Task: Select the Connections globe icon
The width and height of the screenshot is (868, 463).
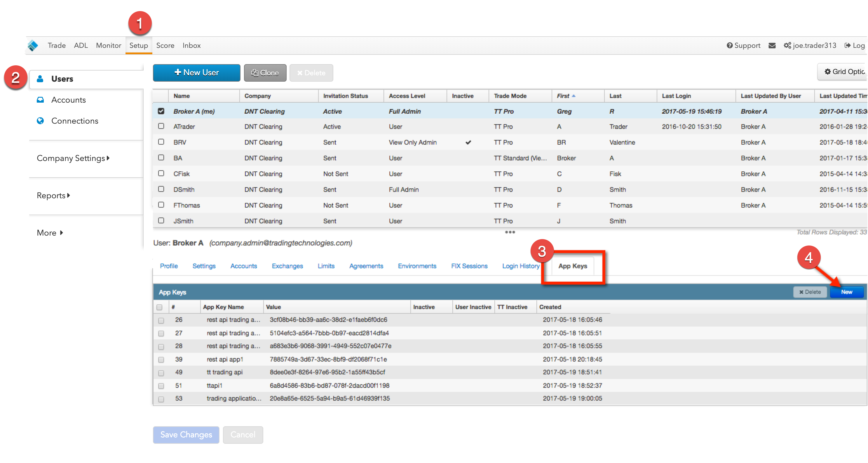Action: pyautogui.click(x=40, y=120)
